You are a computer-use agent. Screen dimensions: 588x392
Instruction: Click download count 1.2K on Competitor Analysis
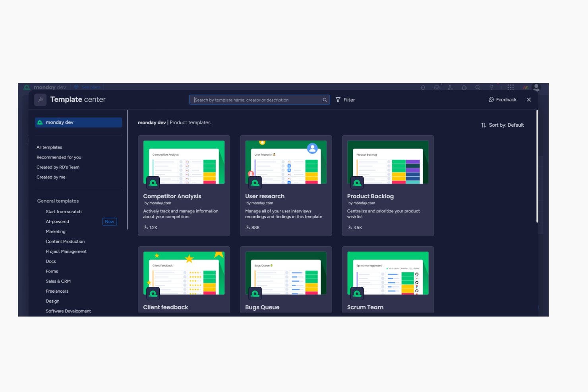point(151,228)
